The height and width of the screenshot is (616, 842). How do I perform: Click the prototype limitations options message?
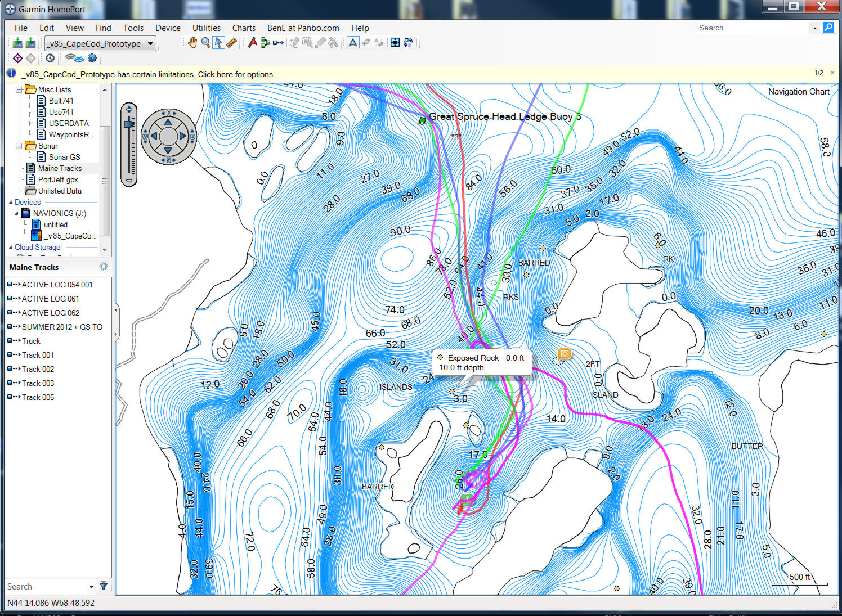[x=150, y=74]
